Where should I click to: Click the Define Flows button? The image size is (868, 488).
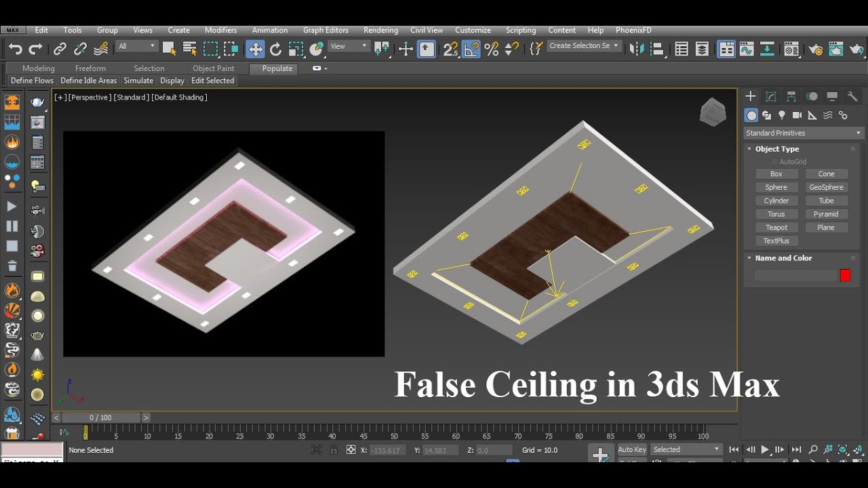32,81
